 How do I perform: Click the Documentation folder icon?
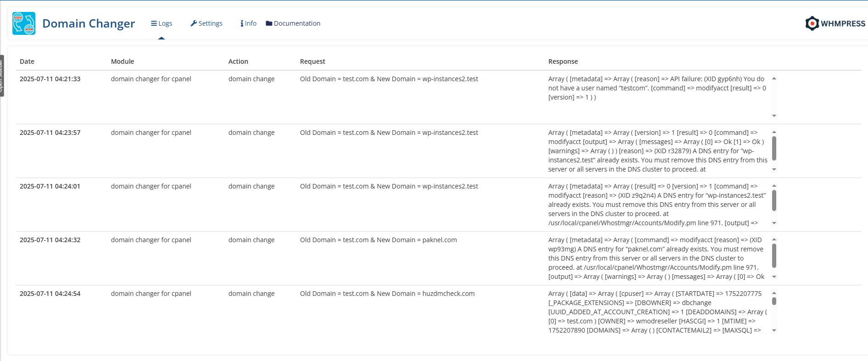point(269,23)
